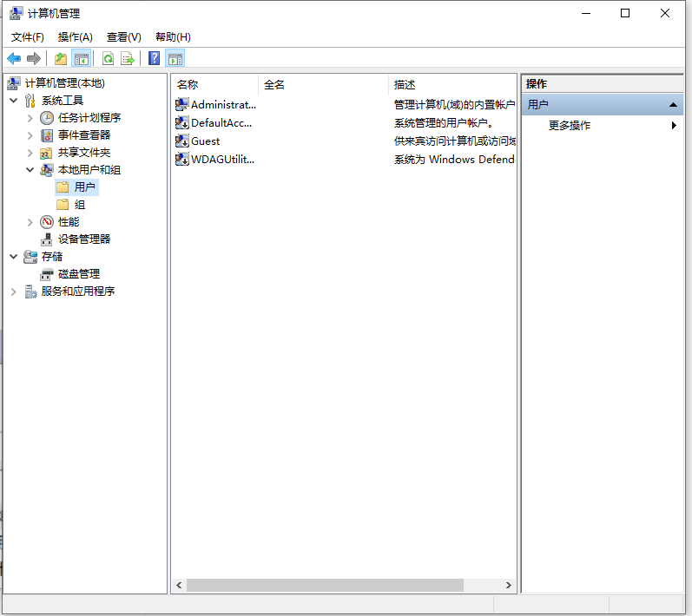Click the Guest account name
Viewport: 692px width, 616px height.
pos(205,141)
